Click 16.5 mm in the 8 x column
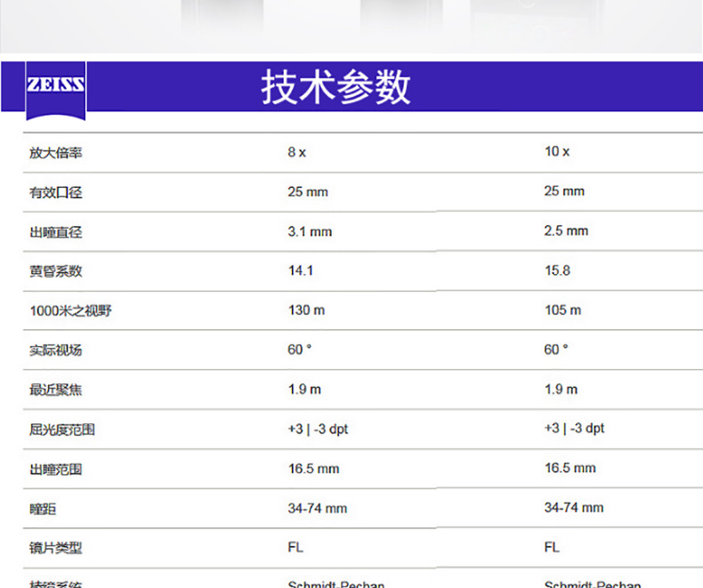703x588 pixels. coord(314,469)
